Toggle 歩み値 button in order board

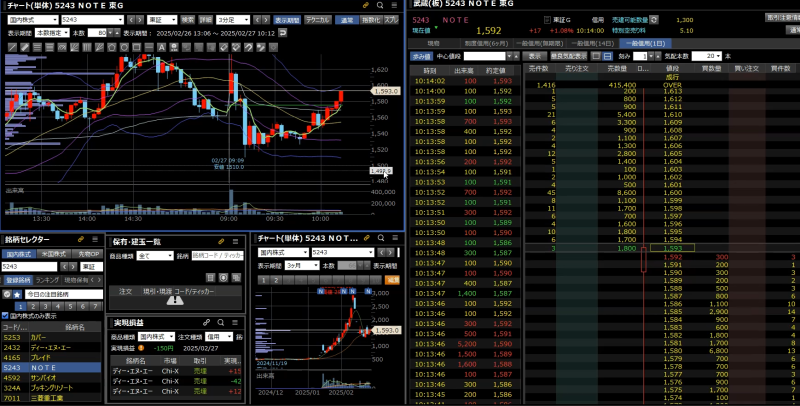(x=421, y=56)
